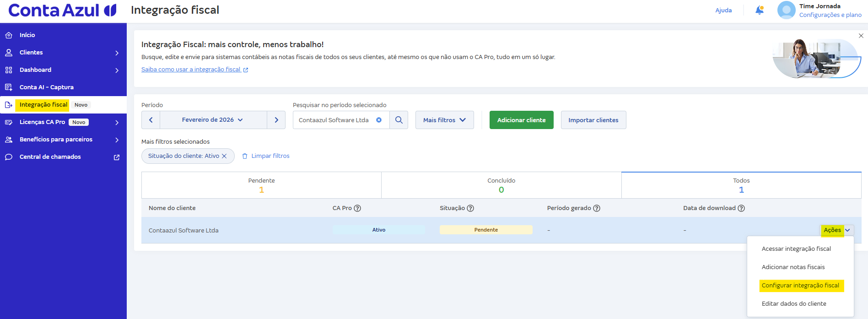The width and height of the screenshot is (868, 319).
Task: Click the Clientes person icon
Action: pos(9,53)
